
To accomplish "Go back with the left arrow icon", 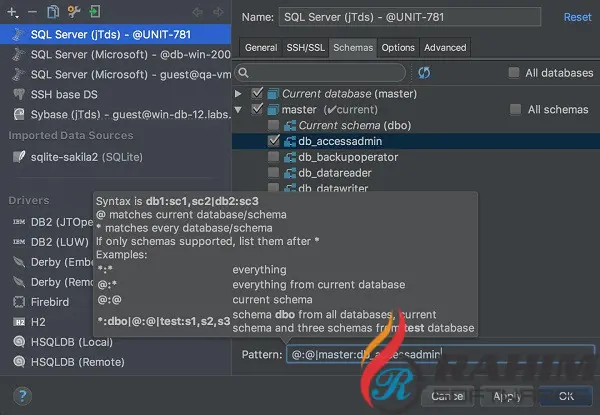I will (x=197, y=12).
